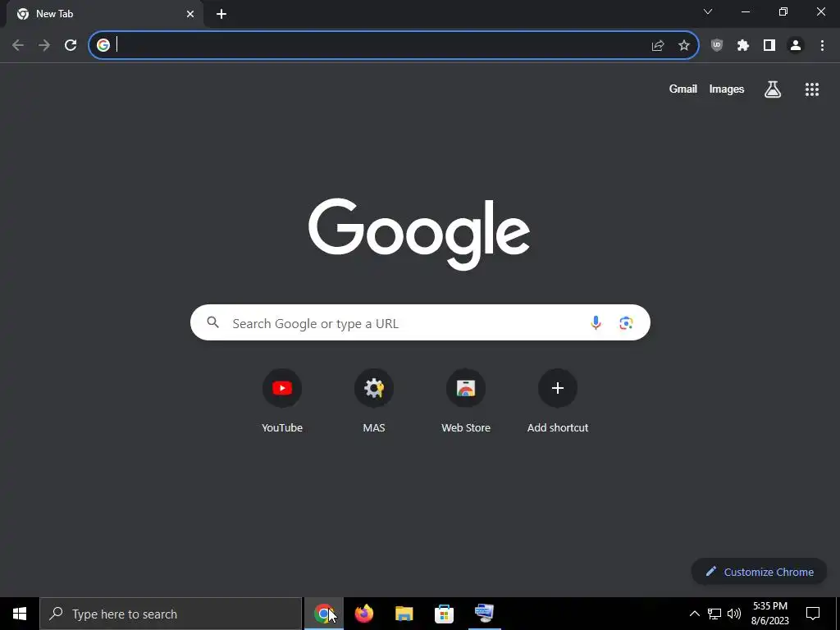
Task: Click the Chrome taskbar icon
Action: tap(324, 614)
